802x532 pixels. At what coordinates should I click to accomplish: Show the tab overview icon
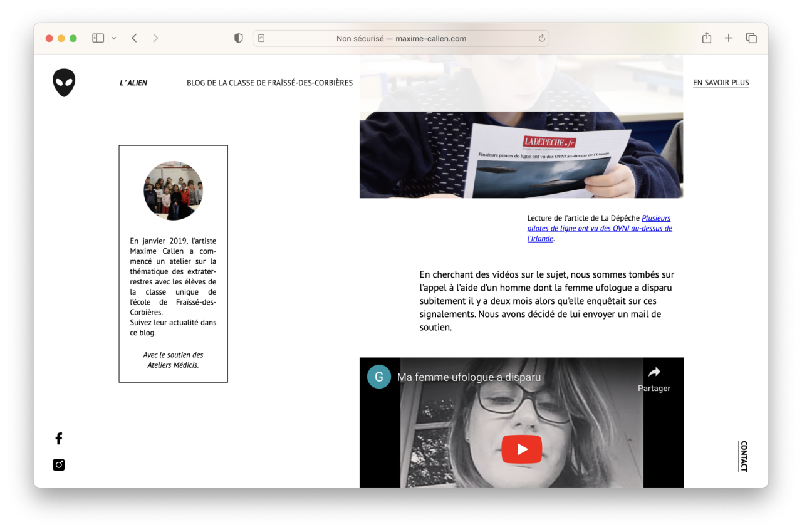pos(751,38)
